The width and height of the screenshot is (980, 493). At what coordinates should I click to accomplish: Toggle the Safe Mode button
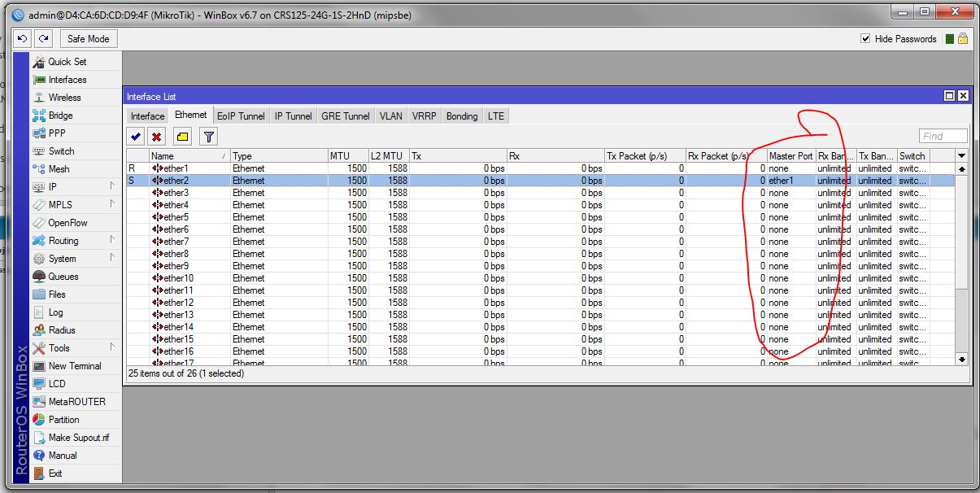88,38
